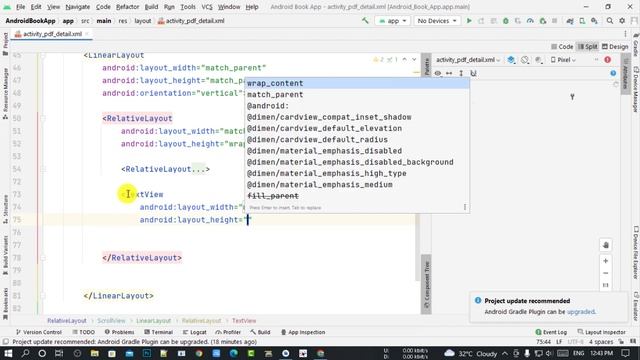The width and height of the screenshot is (640, 360).
Task: Open the Pixel device dropdown
Action: coord(563,60)
